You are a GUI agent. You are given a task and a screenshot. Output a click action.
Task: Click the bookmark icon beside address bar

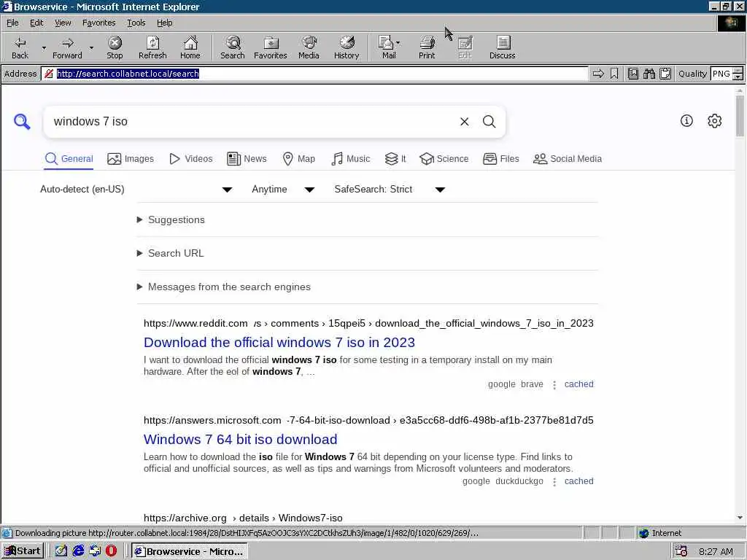(x=614, y=74)
